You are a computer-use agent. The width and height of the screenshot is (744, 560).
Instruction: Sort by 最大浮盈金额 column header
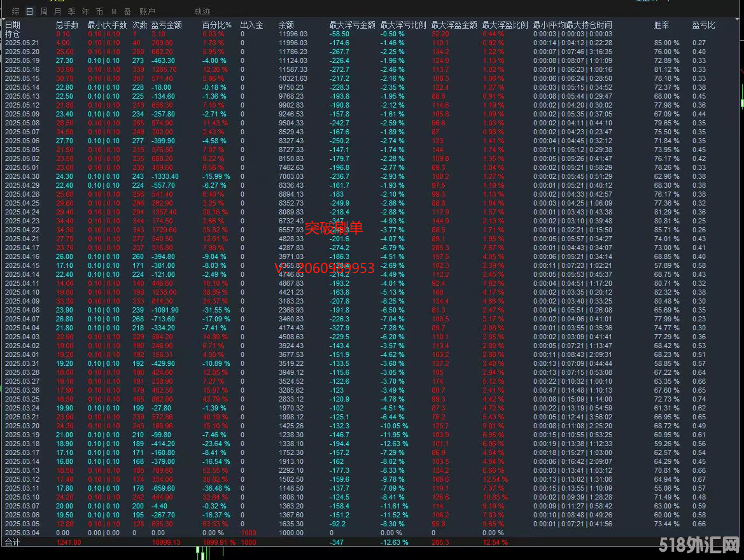454,25
